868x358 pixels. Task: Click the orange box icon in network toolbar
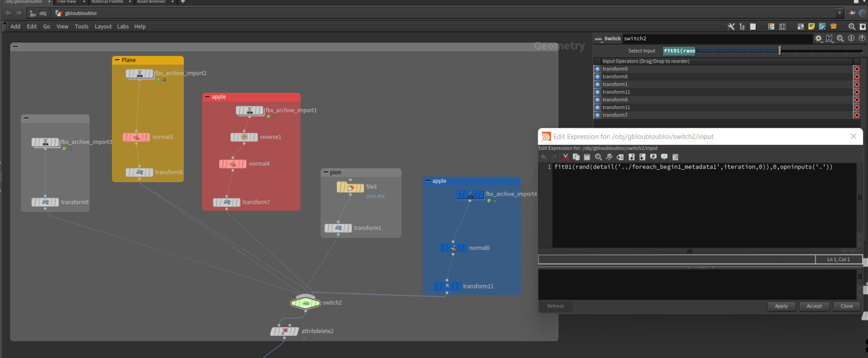[x=834, y=27]
